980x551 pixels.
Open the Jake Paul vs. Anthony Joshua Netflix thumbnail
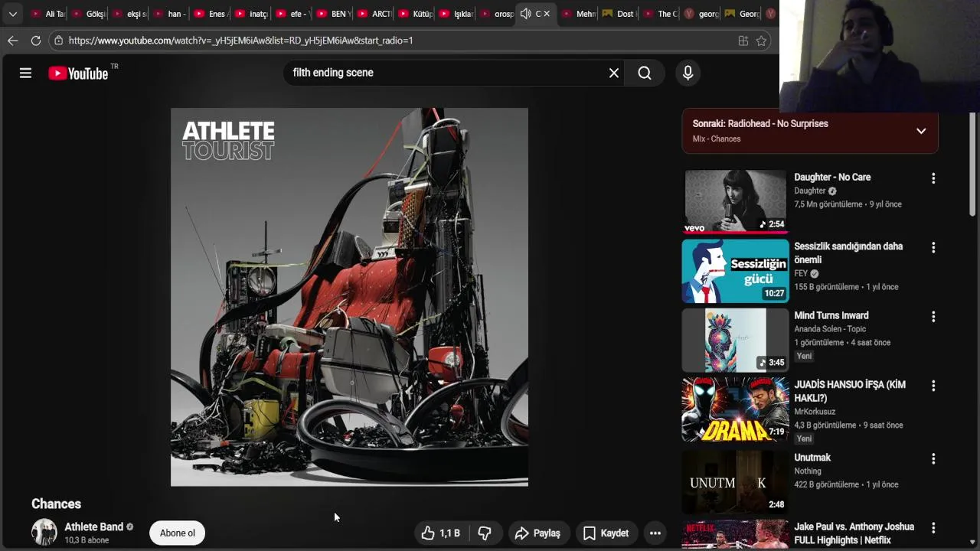pos(735,535)
